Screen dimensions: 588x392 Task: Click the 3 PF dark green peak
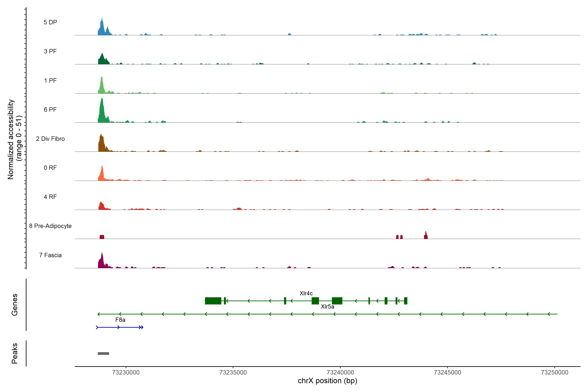(102, 59)
